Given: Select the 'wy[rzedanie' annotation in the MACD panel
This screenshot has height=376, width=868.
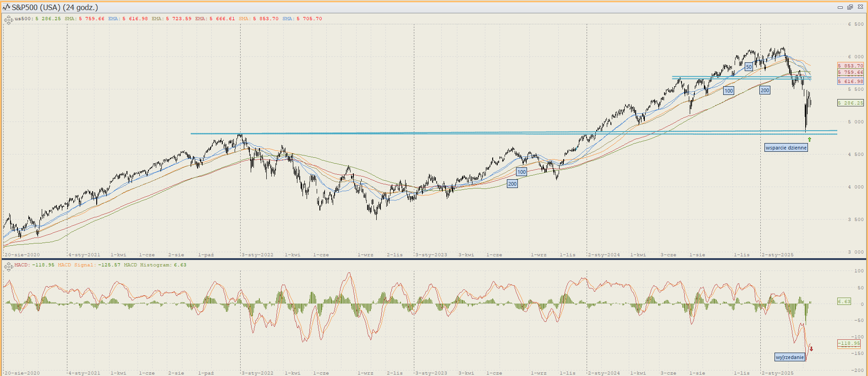Looking at the screenshot, I should 790,357.
